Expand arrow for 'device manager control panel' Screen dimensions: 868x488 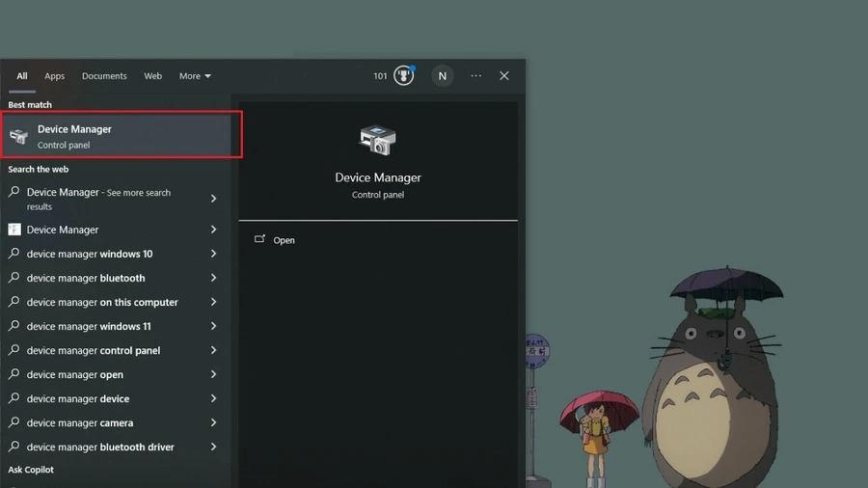(x=213, y=350)
